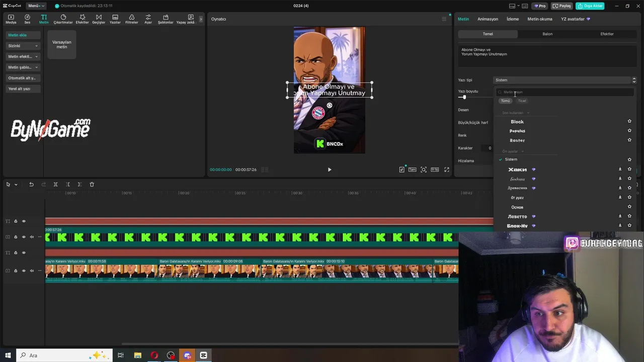Adjust the Yazı boyutu size slider
The height and width of the screenshot is (362, 644).
[464, 97]
